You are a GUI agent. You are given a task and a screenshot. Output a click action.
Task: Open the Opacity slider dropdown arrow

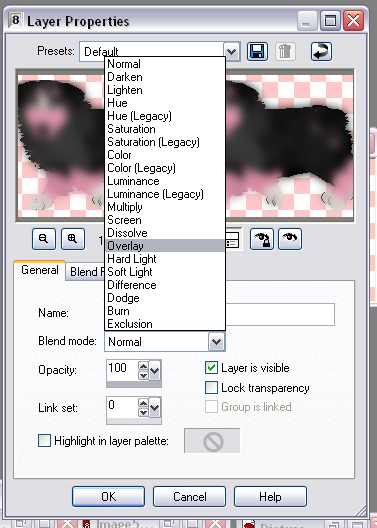pos(155,371)
